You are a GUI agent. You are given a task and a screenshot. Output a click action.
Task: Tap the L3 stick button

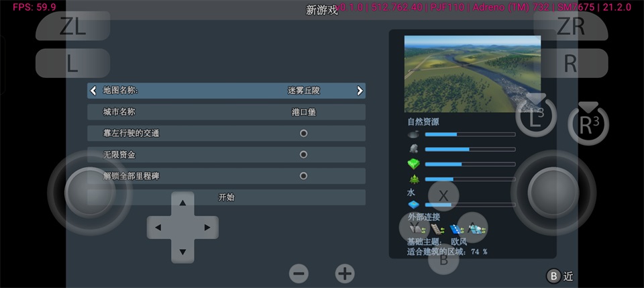(535, 117)
